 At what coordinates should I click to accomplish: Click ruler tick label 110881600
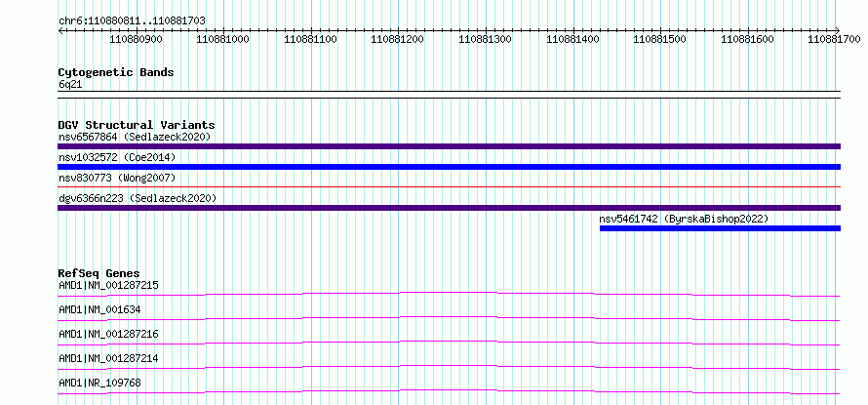pyautogui.click(x=748, y=39)
